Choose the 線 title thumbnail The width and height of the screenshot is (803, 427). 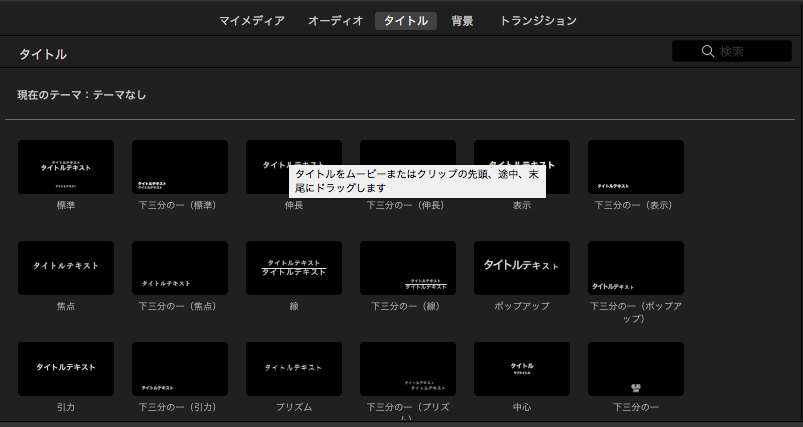[x=294, y=268]
